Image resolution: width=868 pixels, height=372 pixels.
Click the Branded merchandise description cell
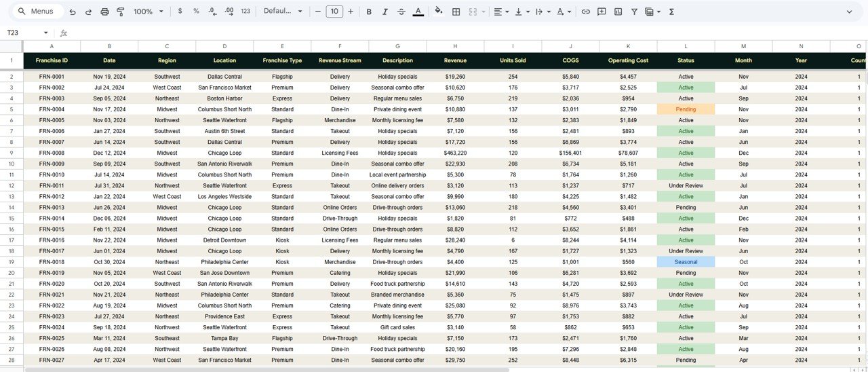(x=397, y=295)
